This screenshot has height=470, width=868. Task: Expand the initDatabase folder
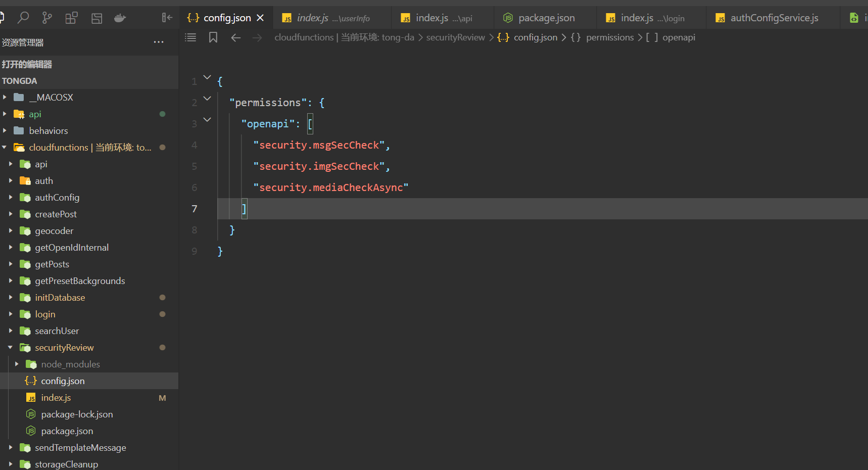click(x=10, y=298)
